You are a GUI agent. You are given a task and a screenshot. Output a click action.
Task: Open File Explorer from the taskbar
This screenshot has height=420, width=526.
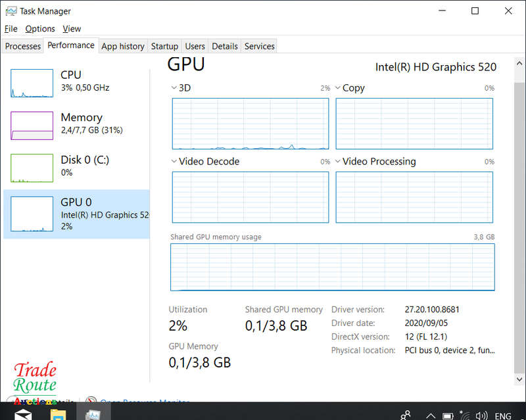coord(59,414)
